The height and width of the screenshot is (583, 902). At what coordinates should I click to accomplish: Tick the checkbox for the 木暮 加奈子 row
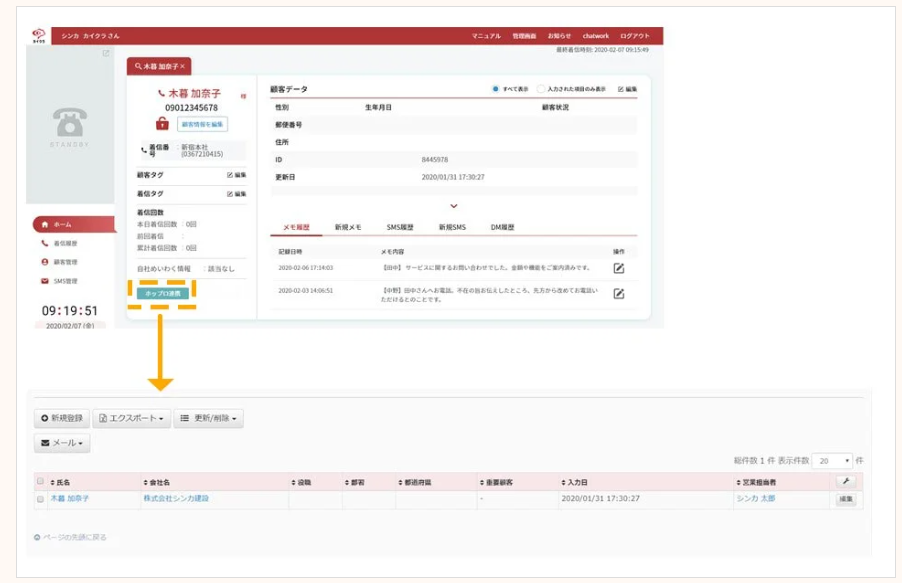coord(40,499)
